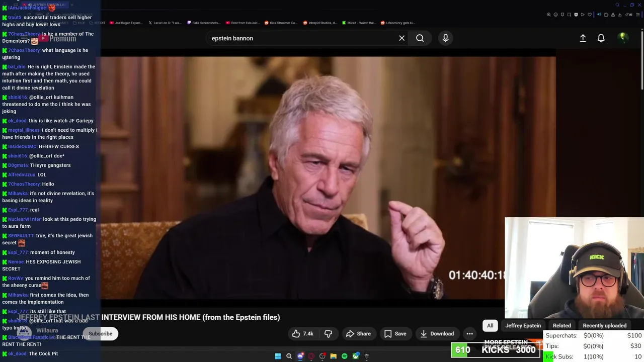Screen dimensions: 644x362
Task: Open the 'Lacari on X' bookmark
Action: pyautogui.click(x=165, y=23)
